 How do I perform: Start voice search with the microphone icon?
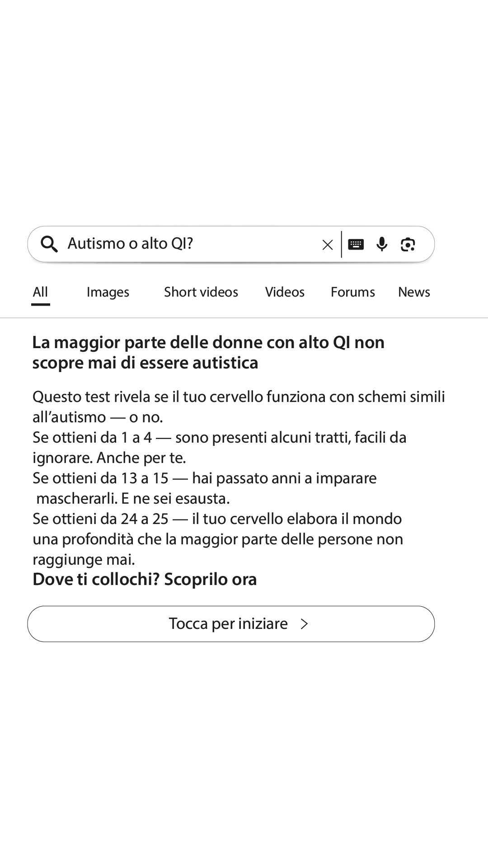(x=382, y=244)
